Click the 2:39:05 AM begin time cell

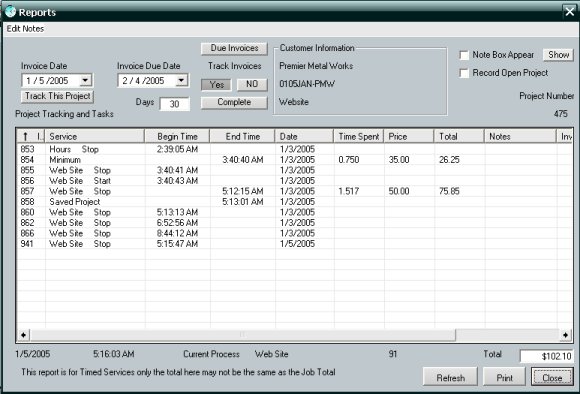coord(177,149)
